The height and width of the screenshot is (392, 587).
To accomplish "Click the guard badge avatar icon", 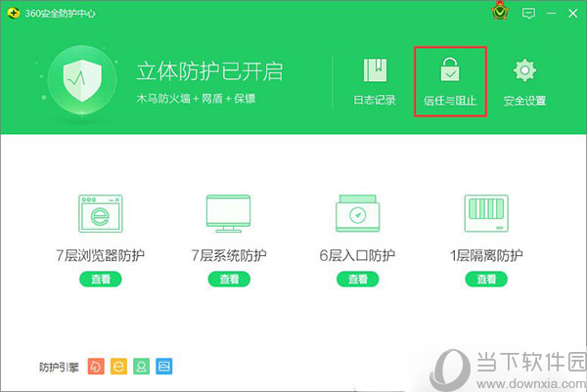I will [500, 12].
